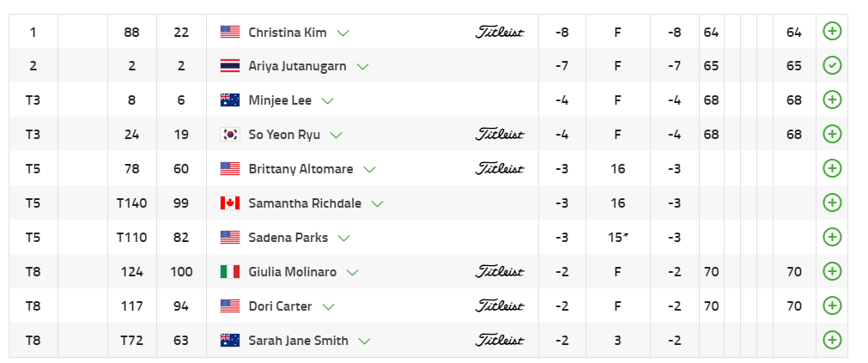Screen dimensions: 868x363
Task: Open Minjee Lee's player name link
Action: 280,100
